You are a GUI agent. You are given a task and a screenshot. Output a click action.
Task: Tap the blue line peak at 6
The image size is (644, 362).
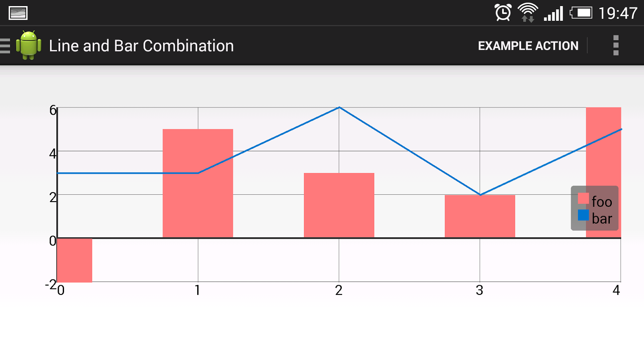point(339,108)
